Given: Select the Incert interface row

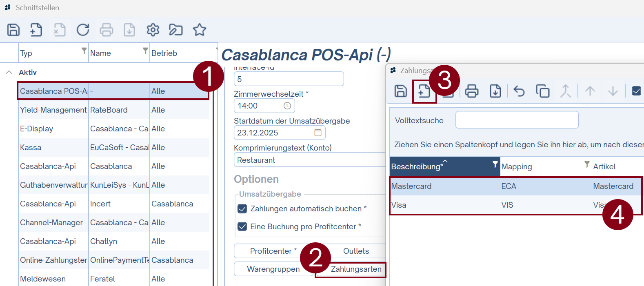Looking at the screenshot, I should click(x=113, y=204).
